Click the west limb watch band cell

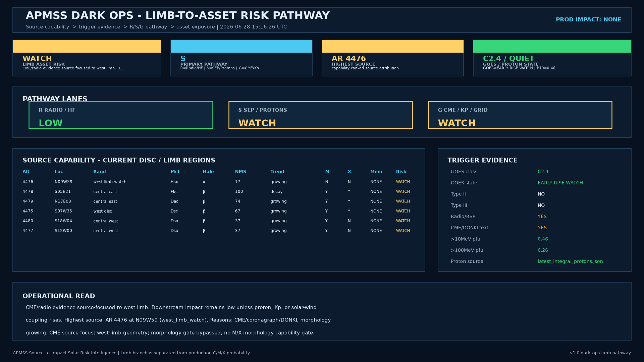click(x=110, y=182)
